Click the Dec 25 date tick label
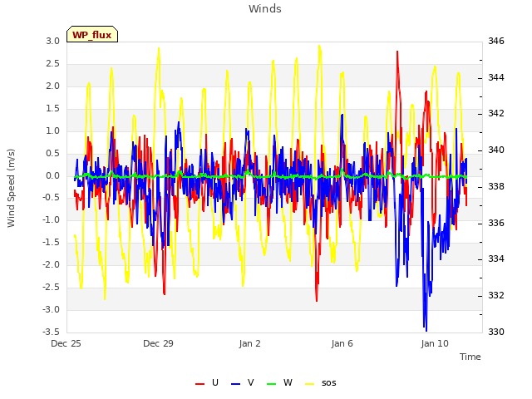The image size is (532, 399). click(66, 343)
